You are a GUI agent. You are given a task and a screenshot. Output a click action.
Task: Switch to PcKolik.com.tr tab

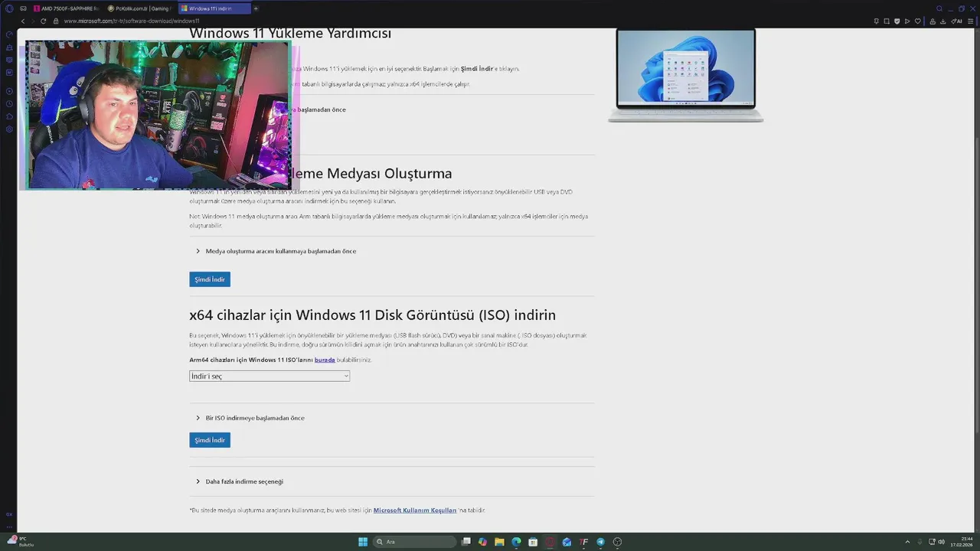140,8
